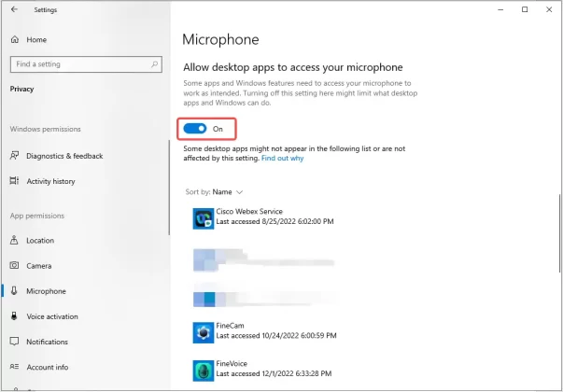The height and width of the screenshot is (392, 563).
Task: Click the App permissions section label
Action: 37,216
